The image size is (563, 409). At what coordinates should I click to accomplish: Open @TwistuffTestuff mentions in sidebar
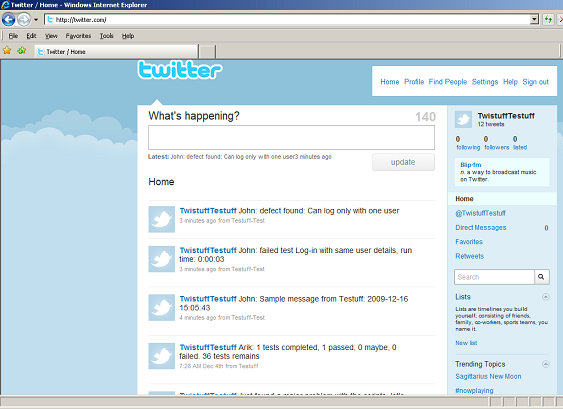(x=480, y=213)
